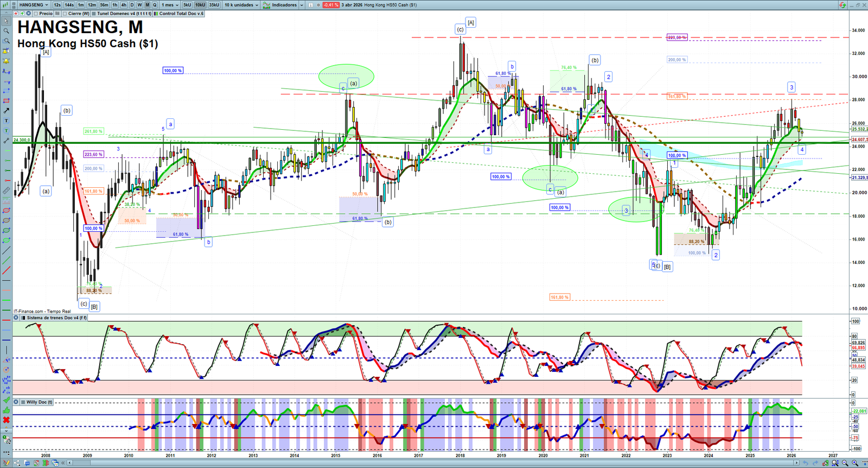Toggle the Precio checkbox
Viewport: 868px width, 468px height.
(x=35, y=14)
